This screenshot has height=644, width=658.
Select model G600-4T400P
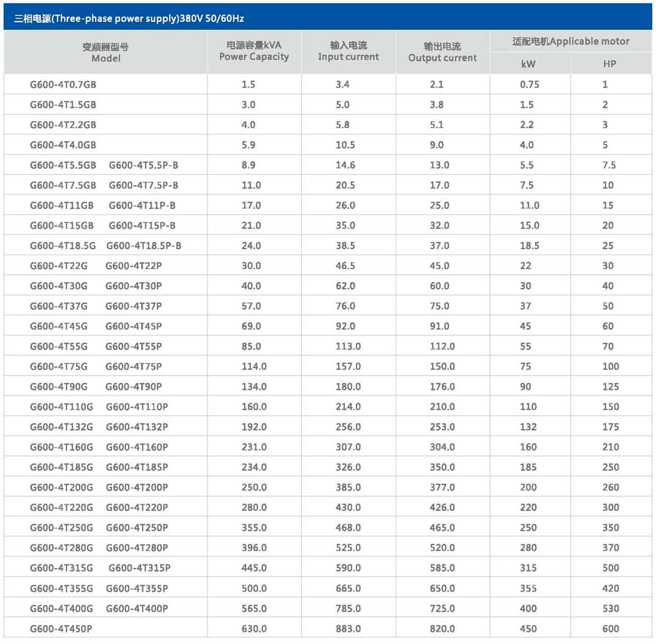pos(137,608)
